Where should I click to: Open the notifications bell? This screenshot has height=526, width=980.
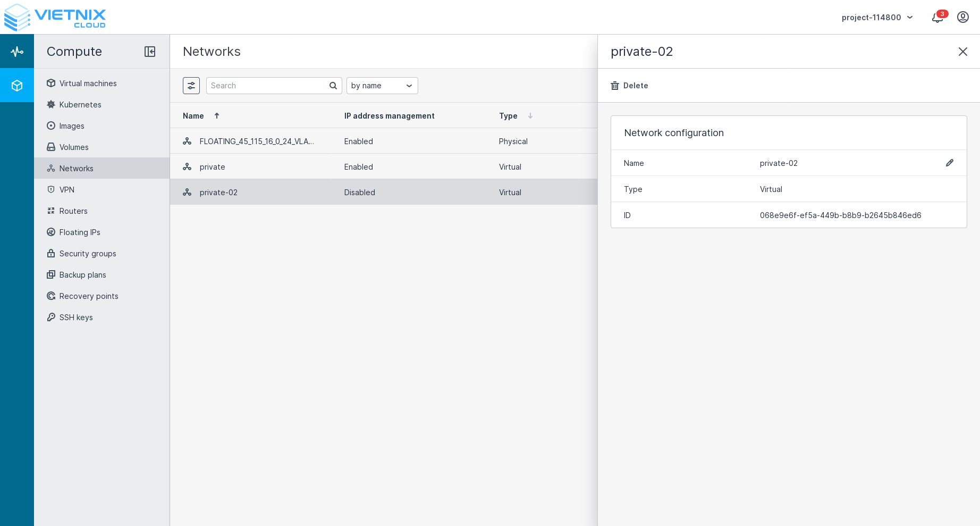pyautogui.click(x=937, y=18)
